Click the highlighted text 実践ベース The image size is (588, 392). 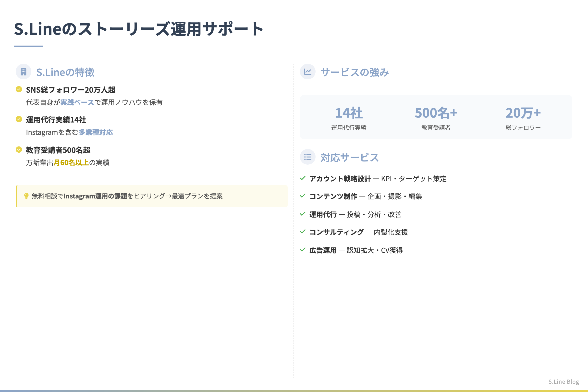tap(77, 102)
